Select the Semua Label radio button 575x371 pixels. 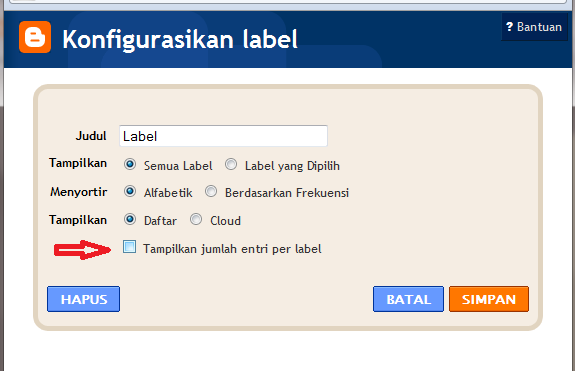point(129,164)
